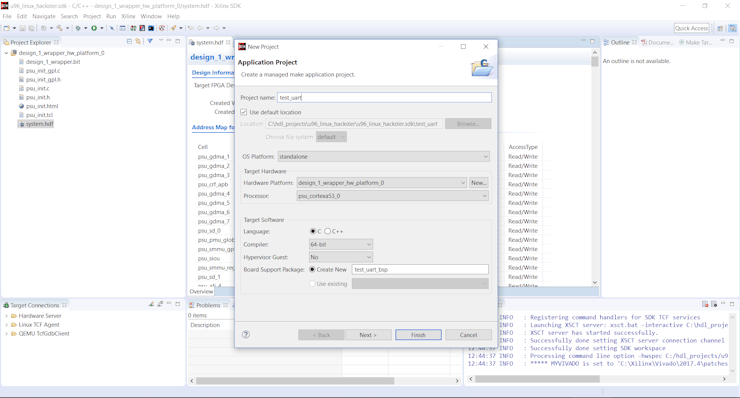The height and width of the screenshot is (398, 740).
Task: Select psu_init.tcl in Project Explorer
Action: [x=36, y=115]
